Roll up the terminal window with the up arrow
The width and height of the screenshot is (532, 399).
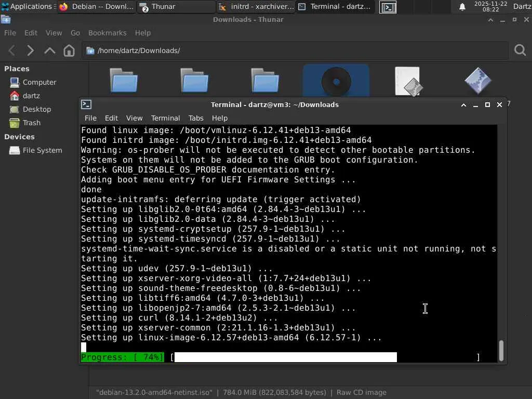463,105
